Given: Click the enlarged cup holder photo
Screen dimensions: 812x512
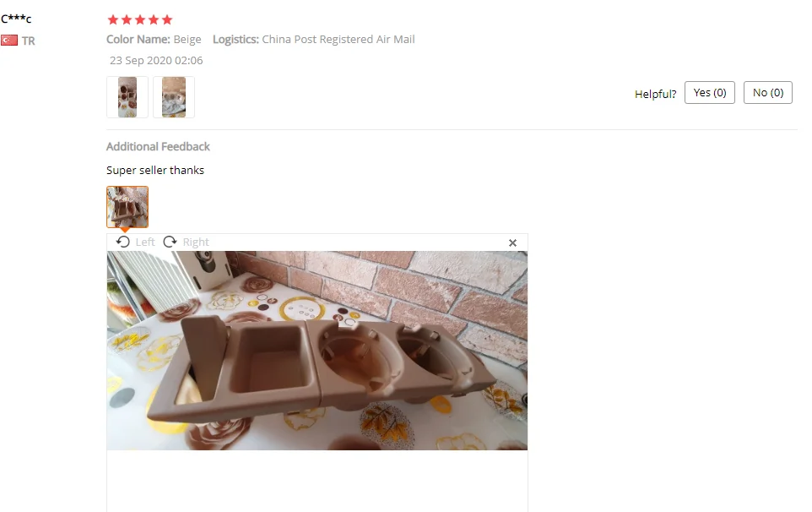Looking at the screenshot, I should pyautogui.click(x=317, y=351).
